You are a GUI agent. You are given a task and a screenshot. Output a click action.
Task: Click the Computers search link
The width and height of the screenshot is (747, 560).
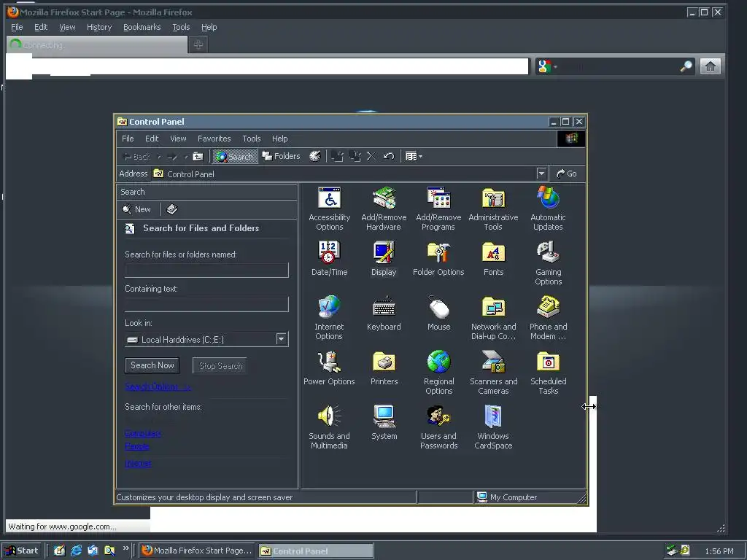(x=142, y=433)
